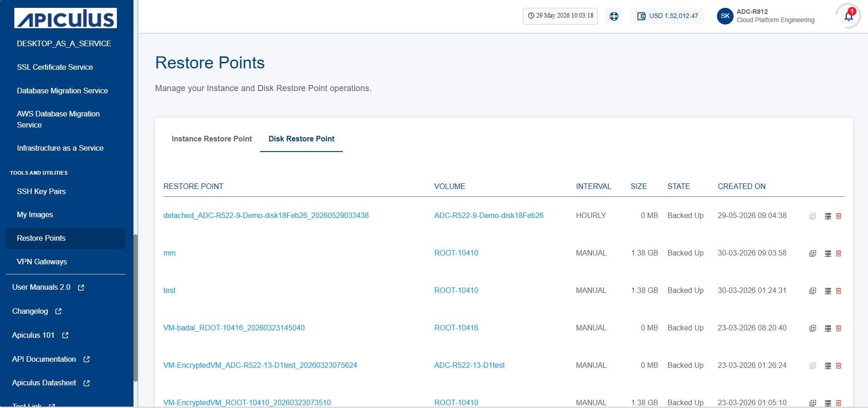Go to Database Migration Service
This screenshot has height=408, width=868.
tap(62, 91)
